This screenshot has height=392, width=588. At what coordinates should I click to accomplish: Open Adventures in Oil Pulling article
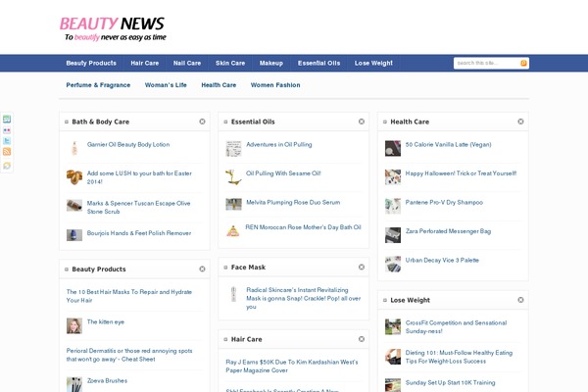279,144
